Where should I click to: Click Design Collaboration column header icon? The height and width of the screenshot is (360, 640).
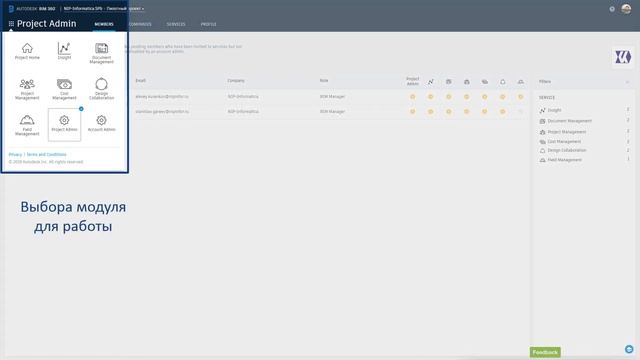click(x=502, y=82)
